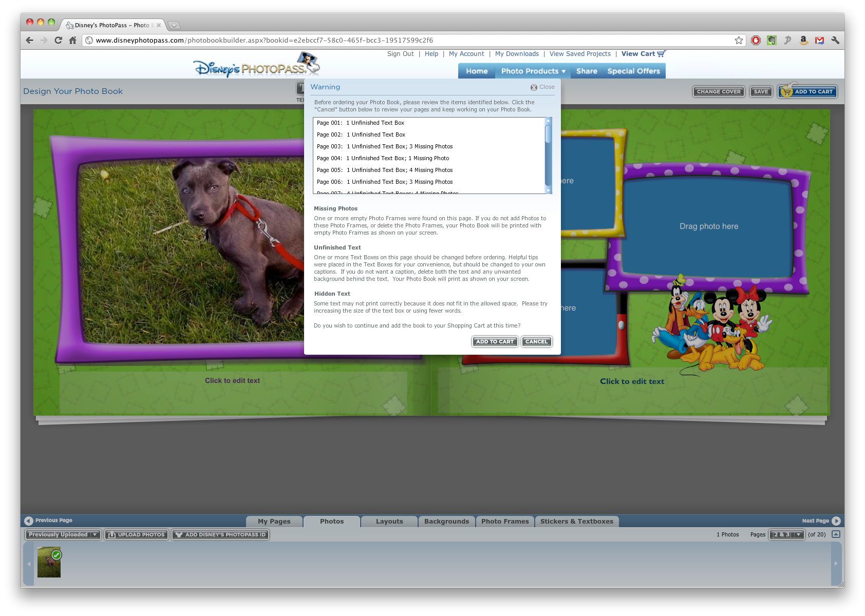Screen dimensions: 865x616
Task: Open the AdBlock stop-hand extension icon
Action: pyautogui.click(x=756, y=40)
